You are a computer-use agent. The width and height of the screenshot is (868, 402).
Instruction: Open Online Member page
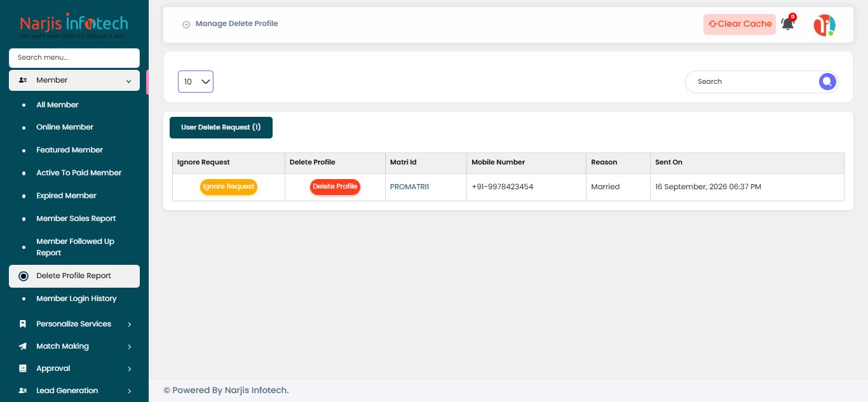point(65,127)
